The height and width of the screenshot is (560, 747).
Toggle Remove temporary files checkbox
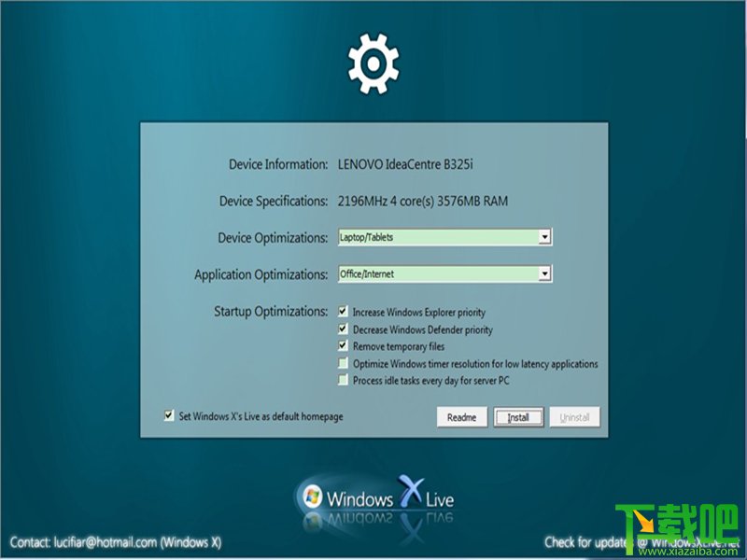(343, 345)
